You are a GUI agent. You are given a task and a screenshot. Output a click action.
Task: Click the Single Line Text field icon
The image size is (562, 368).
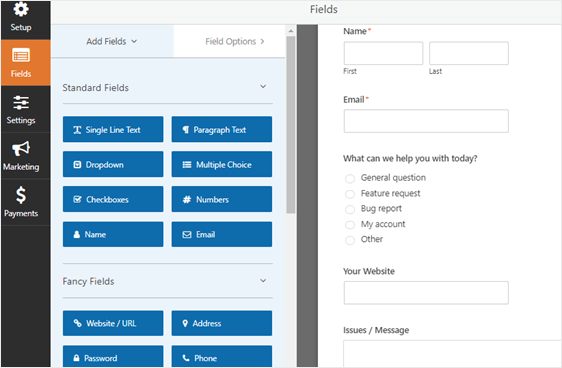[77, 130]
